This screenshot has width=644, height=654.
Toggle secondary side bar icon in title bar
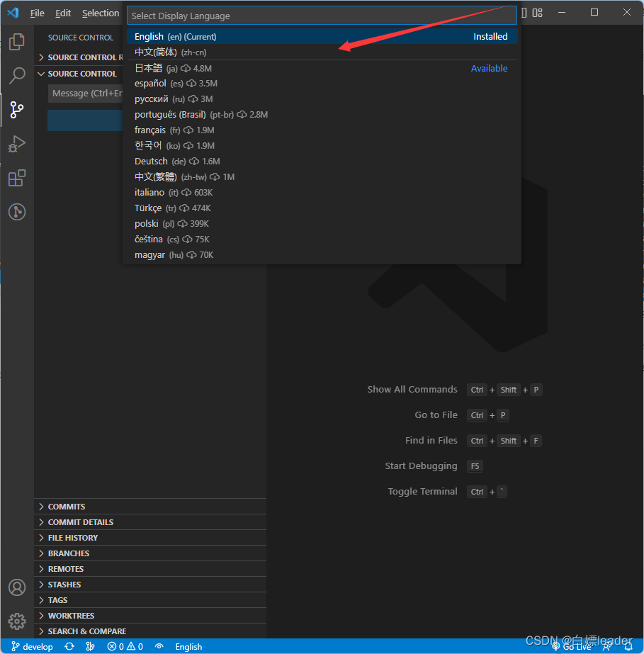524,13
